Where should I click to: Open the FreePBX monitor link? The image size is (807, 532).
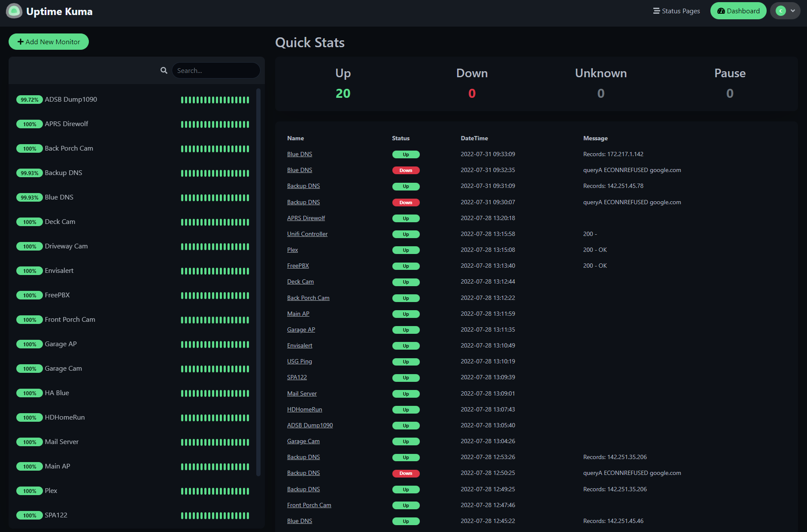coord(298,266)
